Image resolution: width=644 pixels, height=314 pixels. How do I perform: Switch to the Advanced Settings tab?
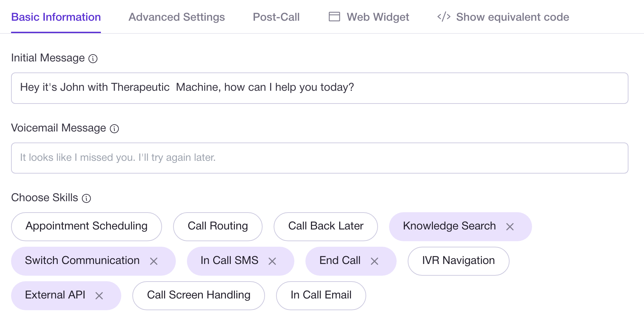(x=177, y=17)
